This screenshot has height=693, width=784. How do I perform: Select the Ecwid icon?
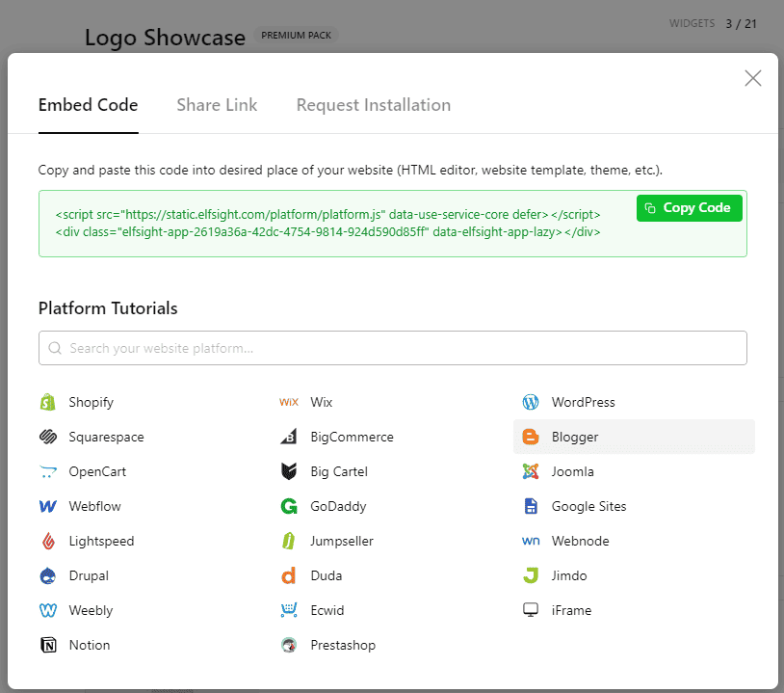point(288,610)
